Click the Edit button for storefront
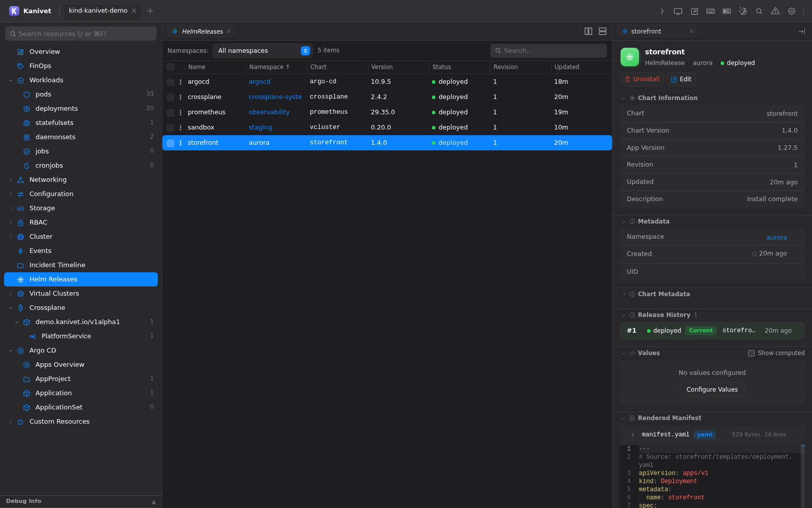The image size is (812, 508). pos(681,79)
